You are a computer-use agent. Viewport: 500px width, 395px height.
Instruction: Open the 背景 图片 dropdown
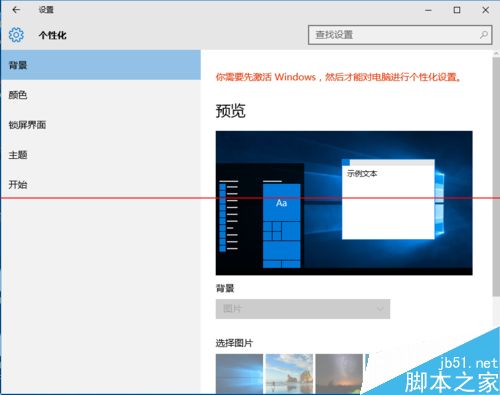coord(303,309)
